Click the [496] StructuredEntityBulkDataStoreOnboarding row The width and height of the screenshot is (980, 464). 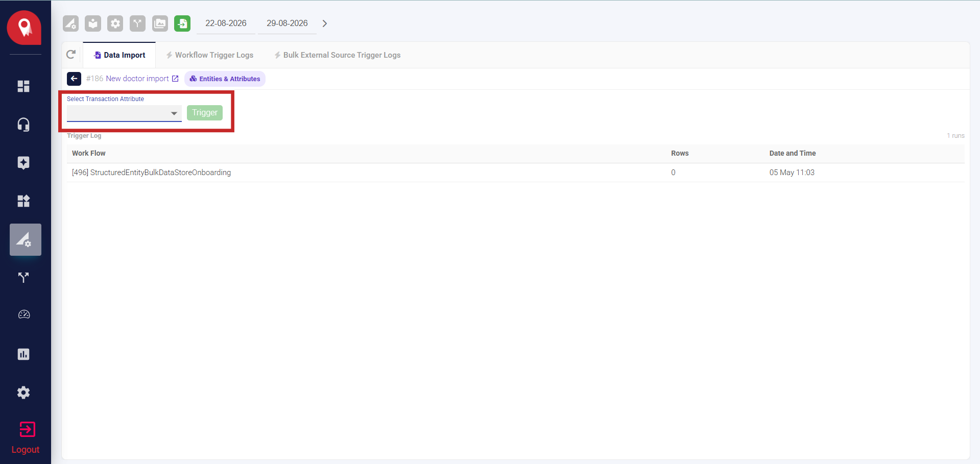pos(516,173)
